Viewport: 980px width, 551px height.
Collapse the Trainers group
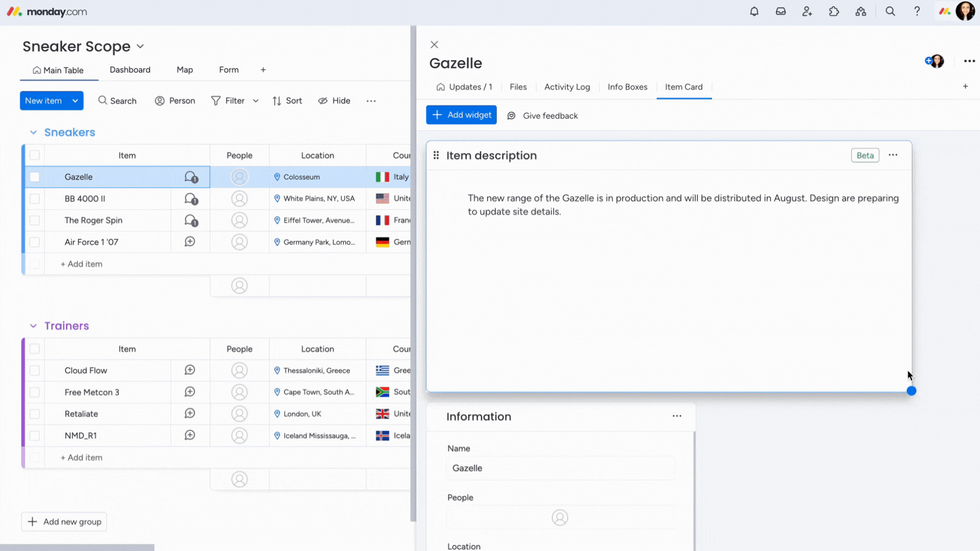pyautogui.click(x=33, y=325)
